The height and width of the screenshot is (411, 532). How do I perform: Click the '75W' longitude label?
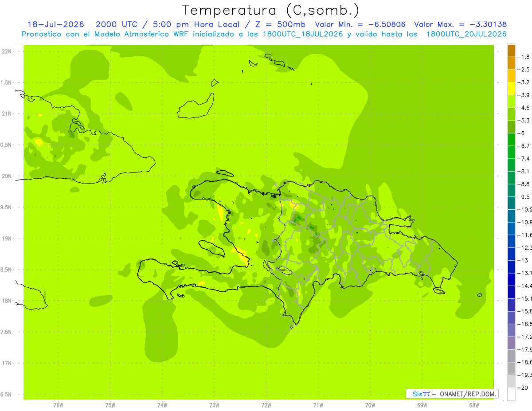click(110, 405)
